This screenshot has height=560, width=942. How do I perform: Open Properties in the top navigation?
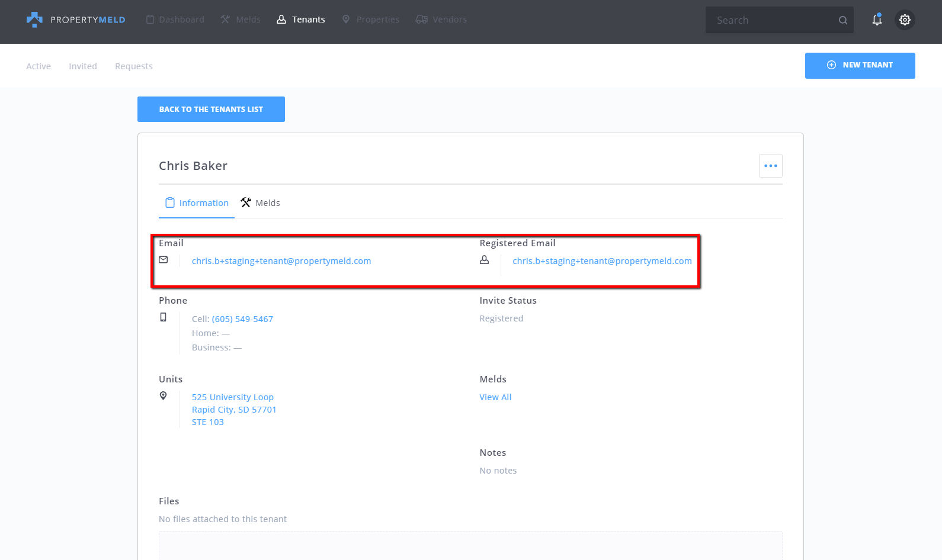point(371,20)
